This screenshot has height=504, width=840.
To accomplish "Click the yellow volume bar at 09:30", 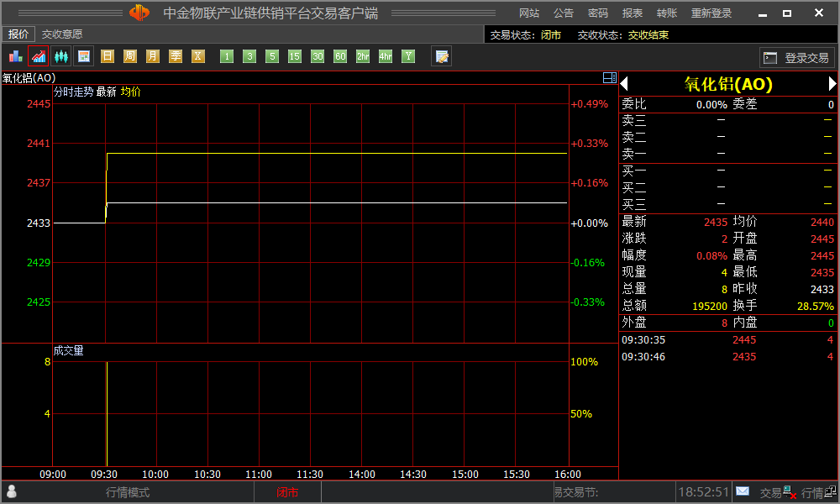I will coord(108,413).
